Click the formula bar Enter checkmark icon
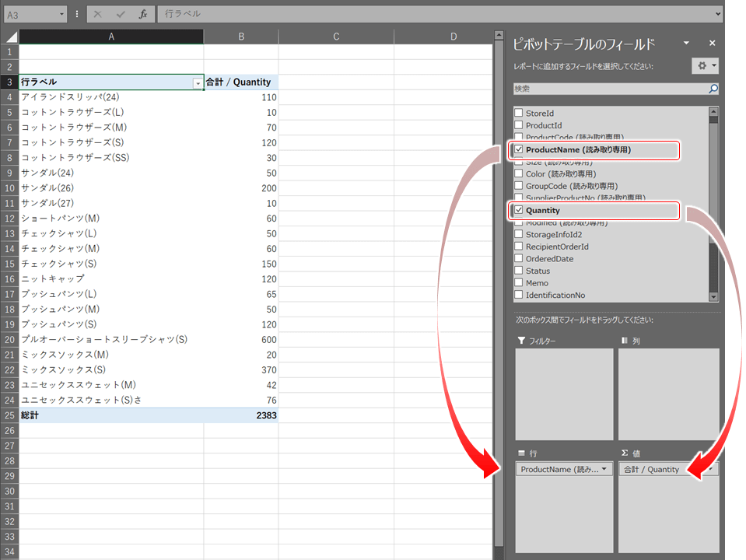Image resolution: width=746 pixels, height=560 pixels. [120, 14]
